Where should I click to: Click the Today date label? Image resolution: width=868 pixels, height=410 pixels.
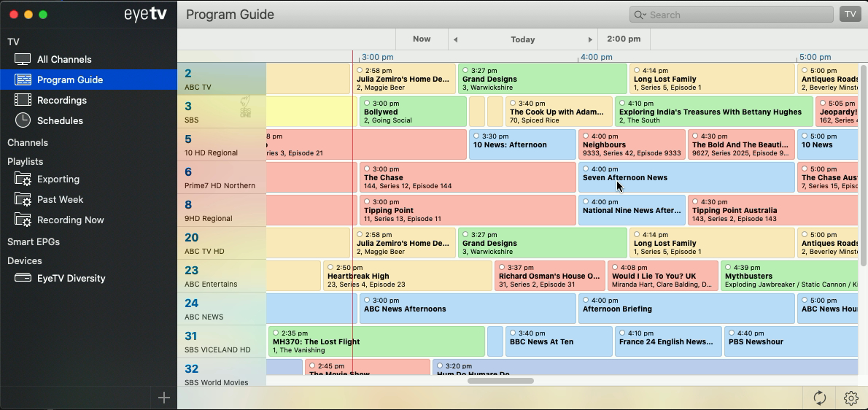(522, 39)
